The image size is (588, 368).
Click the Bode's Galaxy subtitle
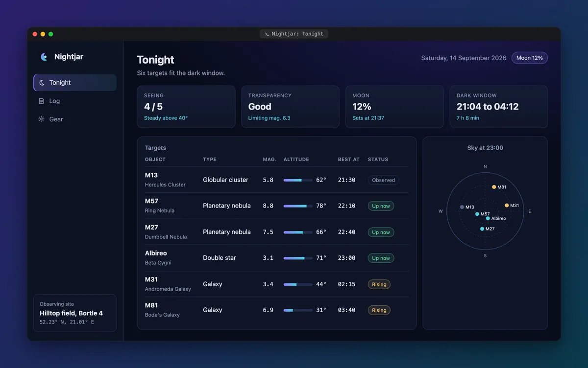pos(162,315)
